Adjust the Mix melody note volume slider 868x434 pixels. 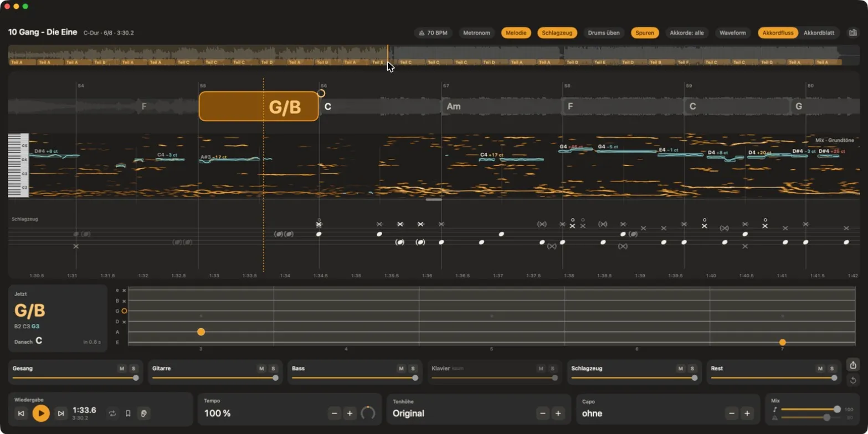811,409
